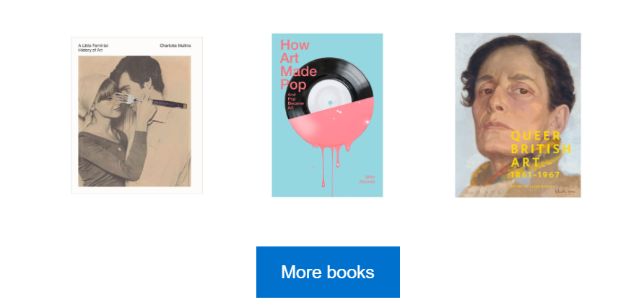Click 'Charlotte Mullins' author name on first cover
644x305 pixels.
pyautogui.click(x=175, y=46)
